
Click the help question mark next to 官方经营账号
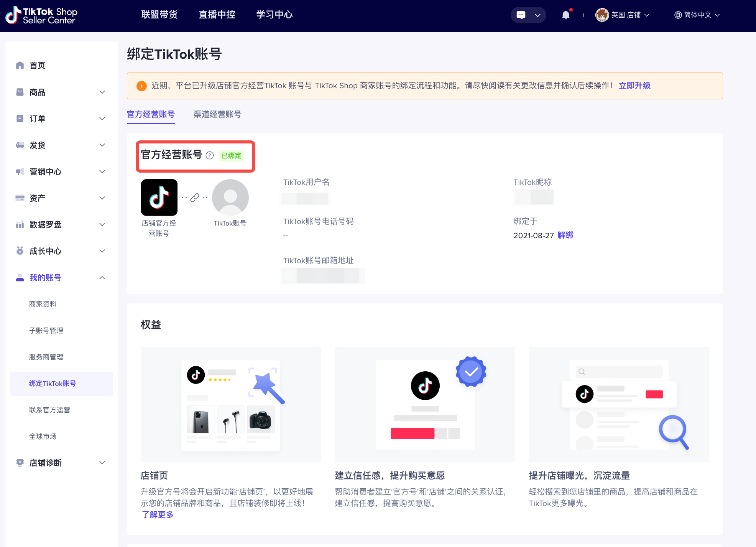[x=210, y=155]
